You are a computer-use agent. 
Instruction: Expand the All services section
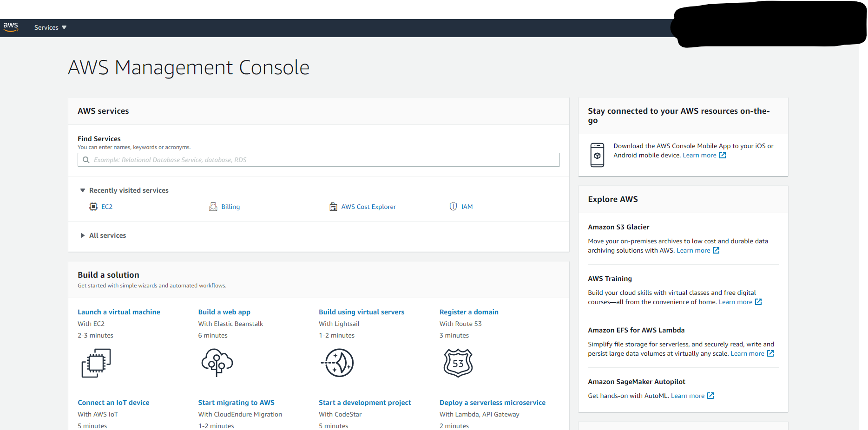click(x=83, y=235)
